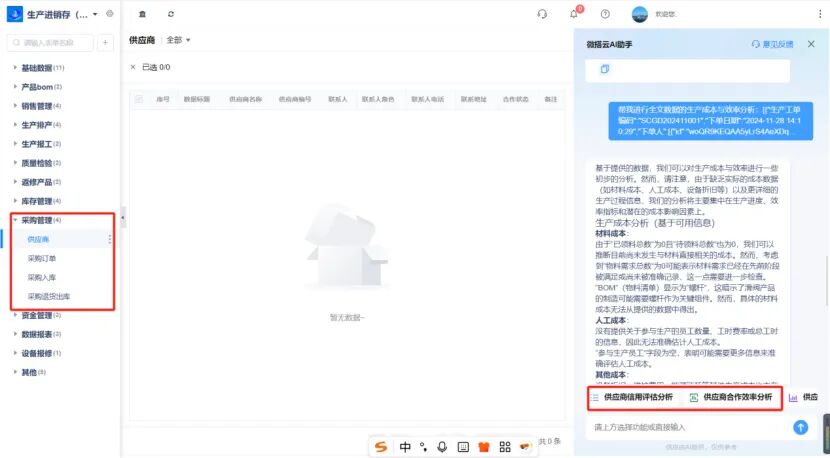The width and height of the screenshot is (830, 458).
Task: Open the customer service headset icon
Action: click(542, 14)
